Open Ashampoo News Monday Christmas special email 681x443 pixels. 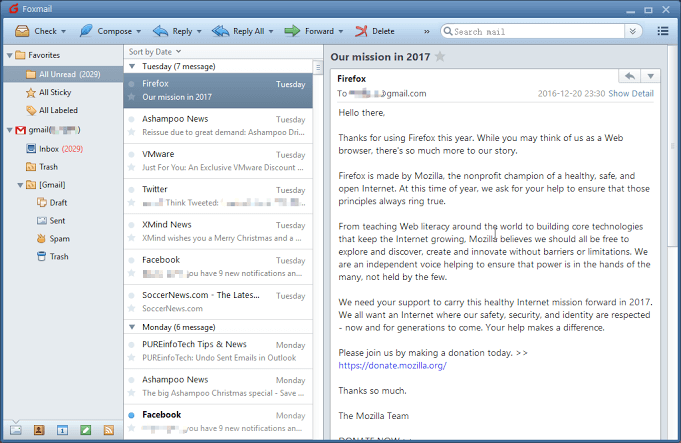pyautogui.click(x=218, y=387)
